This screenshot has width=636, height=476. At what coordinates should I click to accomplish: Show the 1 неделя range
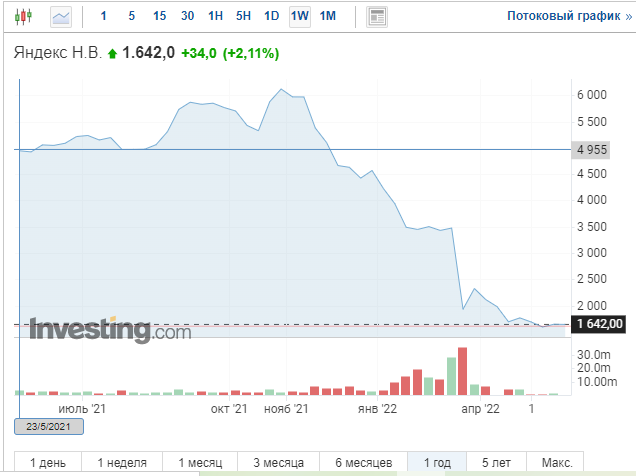coord(122,463)
